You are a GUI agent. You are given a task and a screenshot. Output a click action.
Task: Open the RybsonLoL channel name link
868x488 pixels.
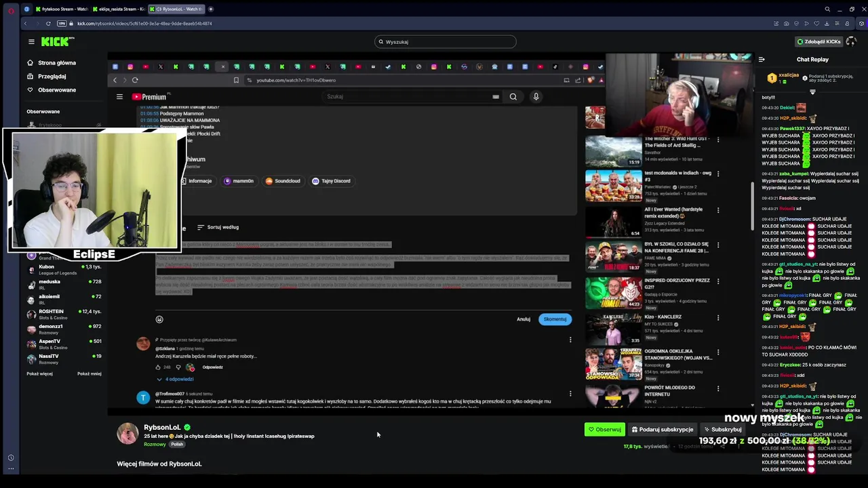click(x=162, y=428)
